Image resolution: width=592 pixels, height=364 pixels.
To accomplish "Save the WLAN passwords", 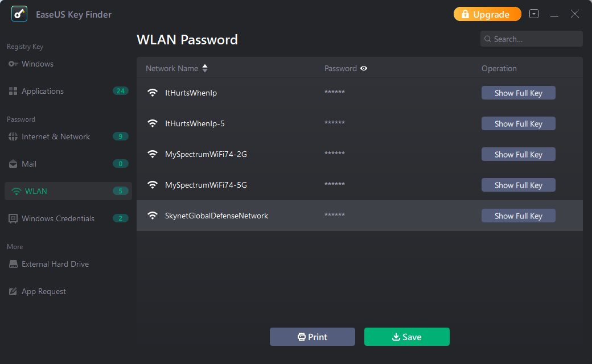I will tap(406, 337).
